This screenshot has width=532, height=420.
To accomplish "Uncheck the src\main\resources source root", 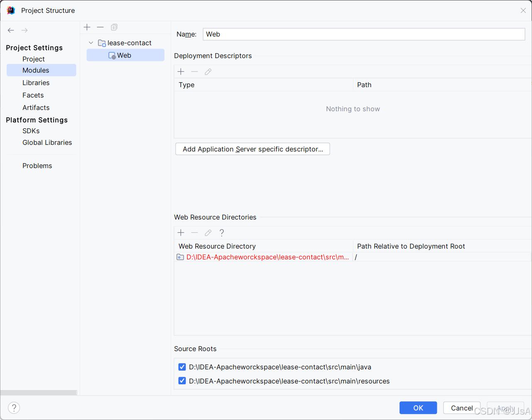I will point(182,381).
